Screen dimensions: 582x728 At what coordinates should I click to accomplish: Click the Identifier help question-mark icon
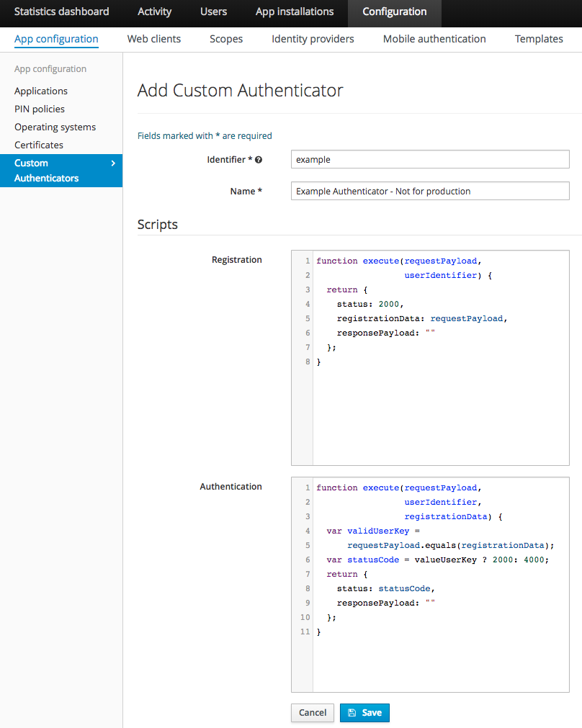coord(259,160)
